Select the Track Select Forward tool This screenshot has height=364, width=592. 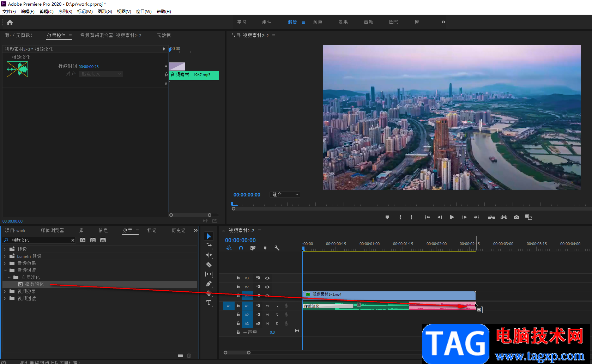coord(209,245)
